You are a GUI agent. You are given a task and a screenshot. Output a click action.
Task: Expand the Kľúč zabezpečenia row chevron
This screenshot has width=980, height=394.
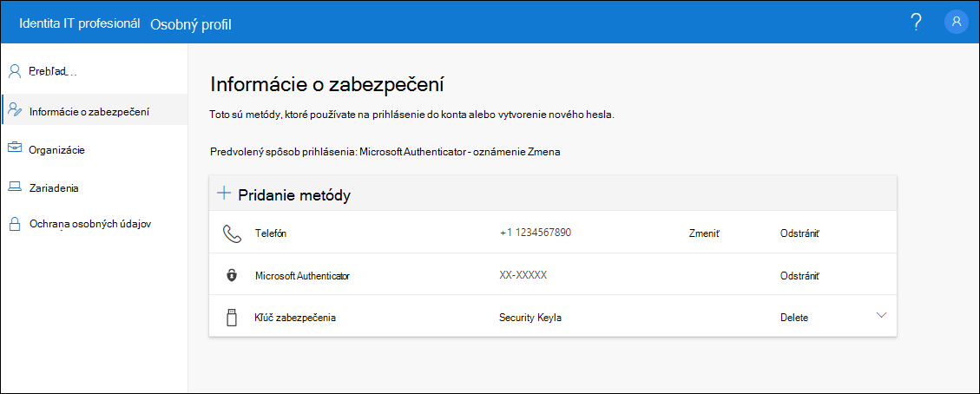pos(881,315)
